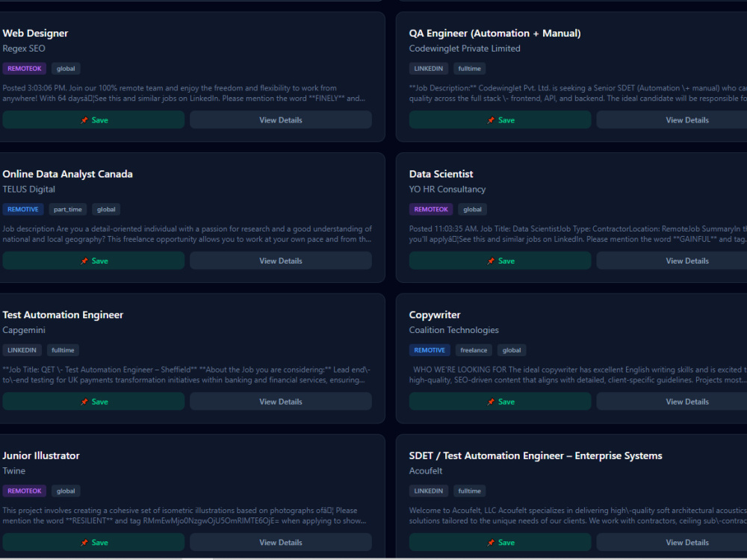Viewport: 747px width, 560px height.
Task: View details of Web Designer job
Action: click(x=281, y=120)
